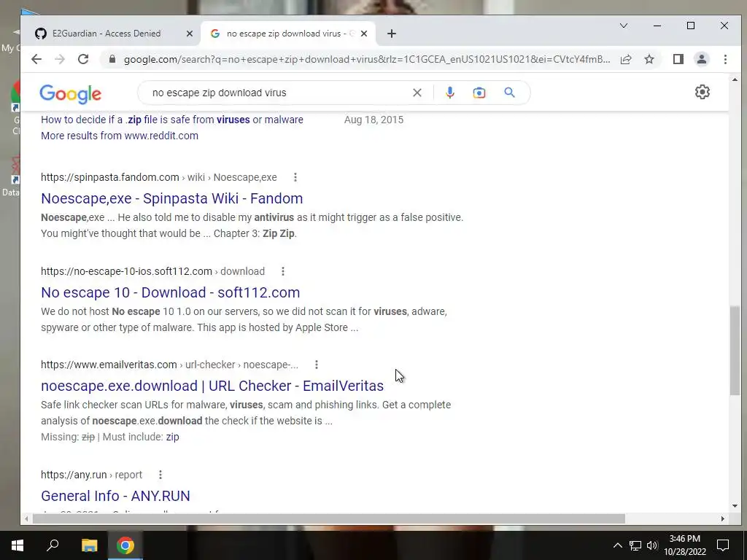Open Chrome's three-dot menu
Screen dimensions: 747x560
725,59
